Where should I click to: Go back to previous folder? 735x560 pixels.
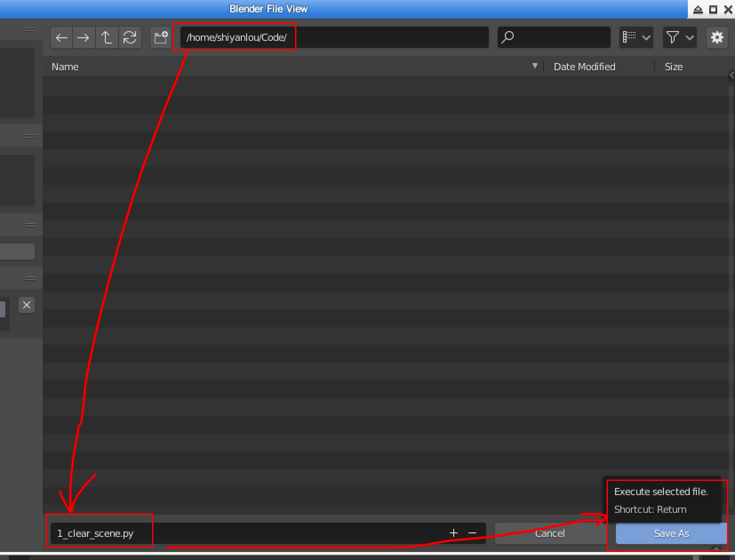62,37
